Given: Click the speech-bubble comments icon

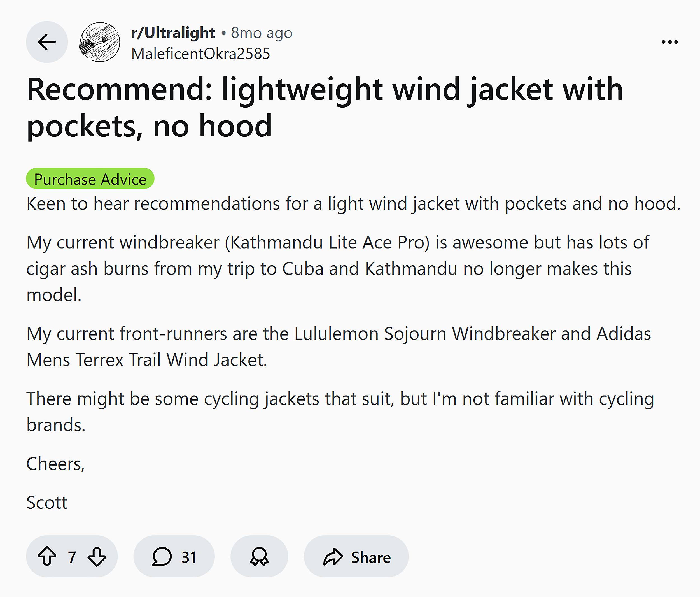Looking at the screenshot, I should point(162,557).
